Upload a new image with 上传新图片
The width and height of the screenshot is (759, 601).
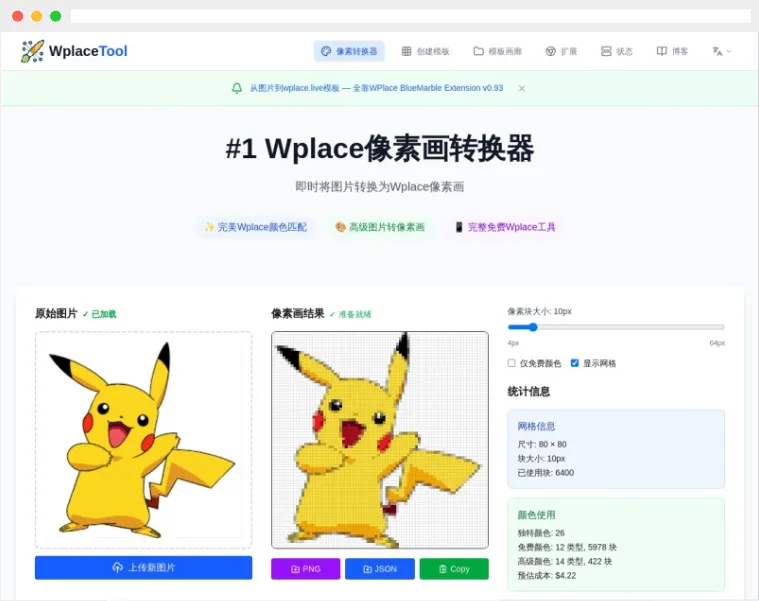[143, 568]
